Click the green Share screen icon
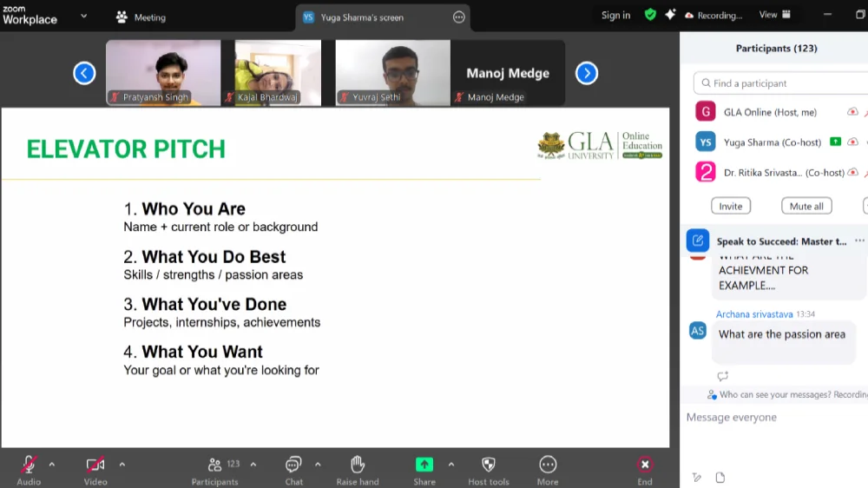This screenshot has width=868, height=488. click(x=424, y=465)
